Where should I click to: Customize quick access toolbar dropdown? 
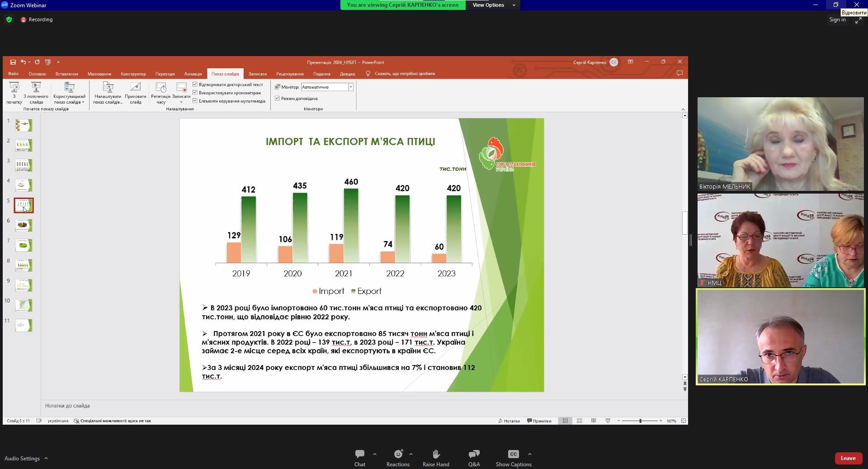pos(58,62)
